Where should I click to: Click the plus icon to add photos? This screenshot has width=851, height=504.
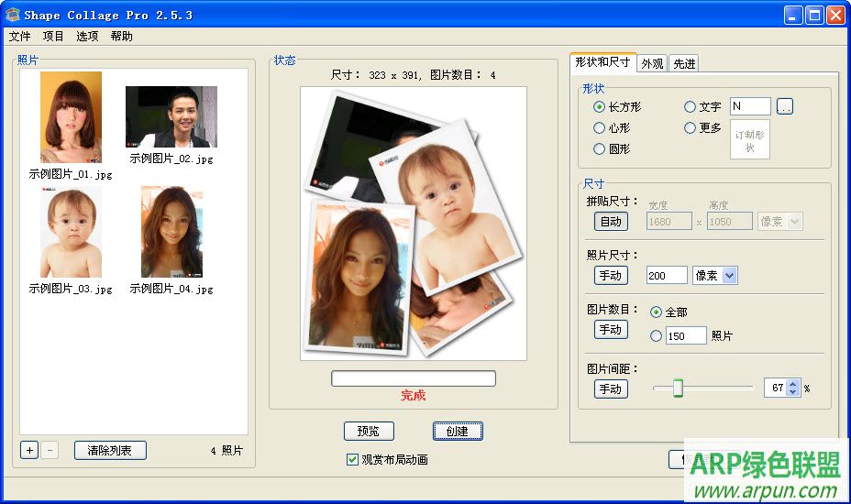click(29, 450)
